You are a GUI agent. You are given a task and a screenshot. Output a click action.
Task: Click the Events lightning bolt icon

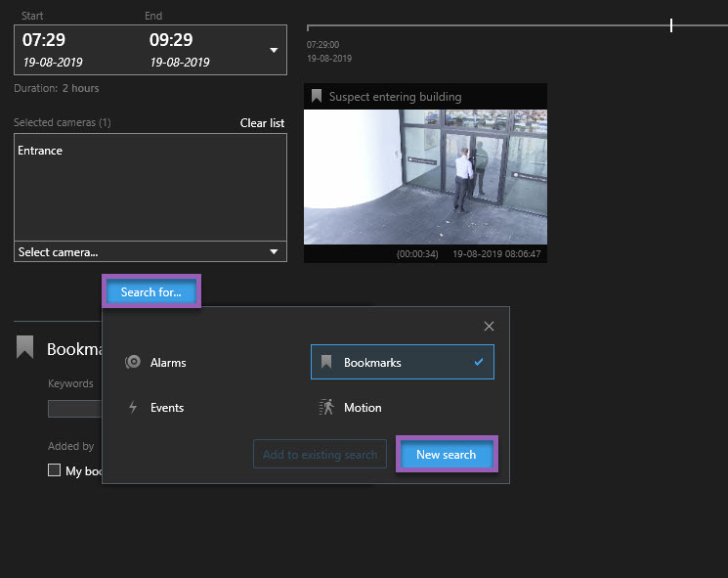click(134, 408)
